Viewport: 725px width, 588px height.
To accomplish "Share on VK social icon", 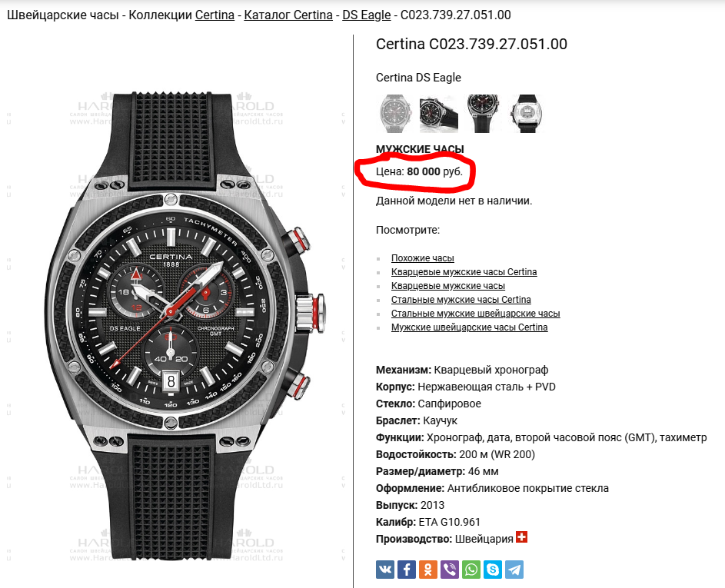I will click(x=384, y=570).
